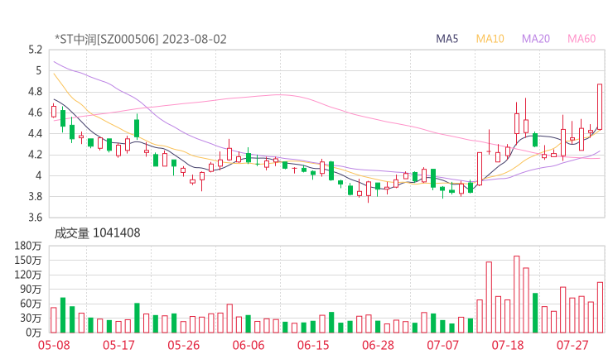This screenshot has width=613, height=364.
Task: Click the 3.6 price axis label
Action: tap(35, 217)
